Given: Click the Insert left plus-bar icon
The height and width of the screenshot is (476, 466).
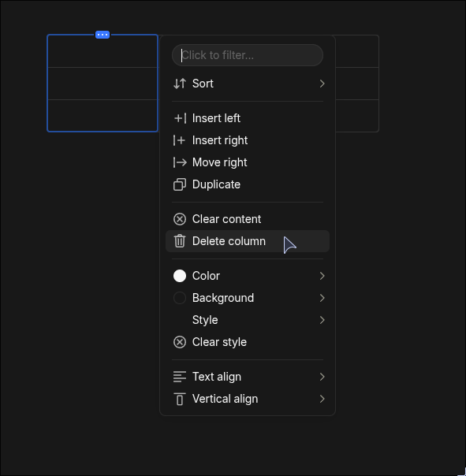Looking at the screenshot, I should pyautogui.click(x=180, y=118).
